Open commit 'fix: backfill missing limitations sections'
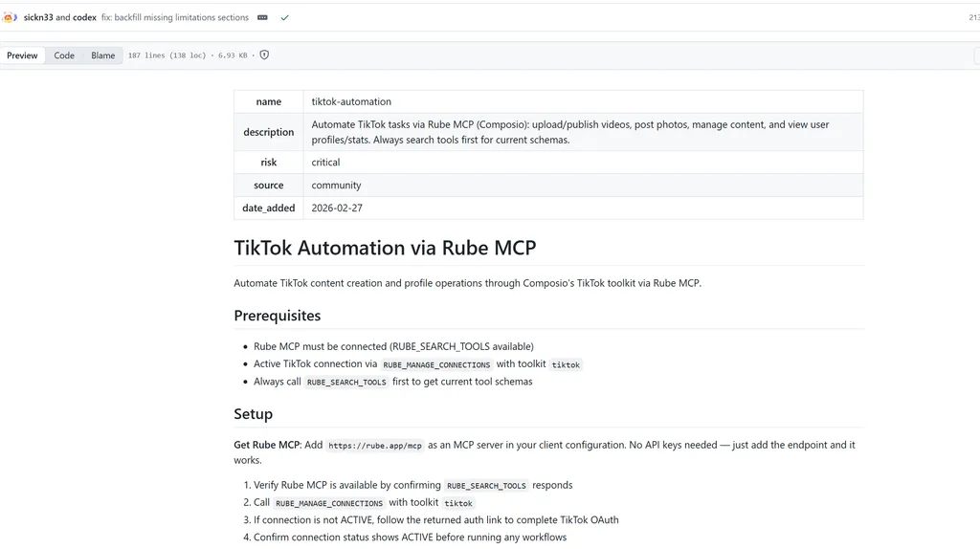980x549 pixels. click(175, 17)
